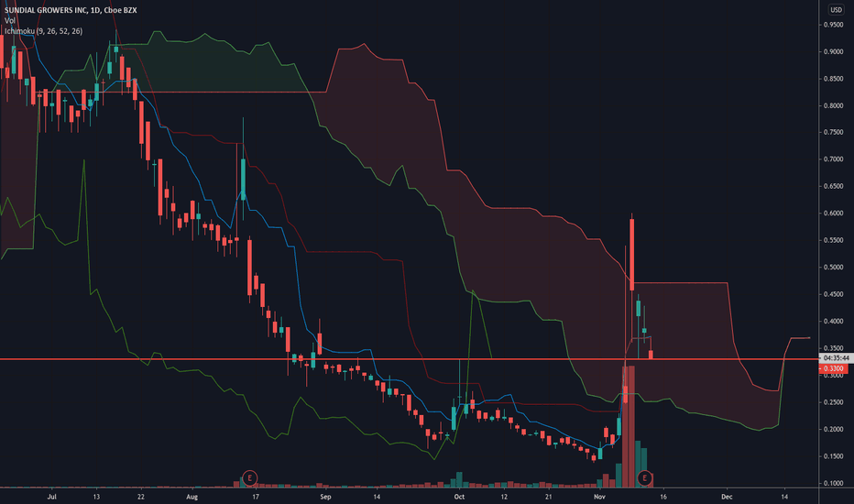Click the 0.9000 price axis label

click(x=833, y=52)
